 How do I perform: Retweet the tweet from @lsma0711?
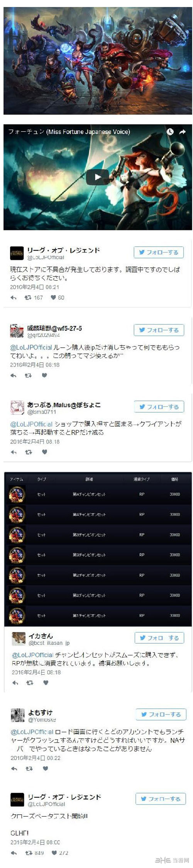[x=28, y=452]
